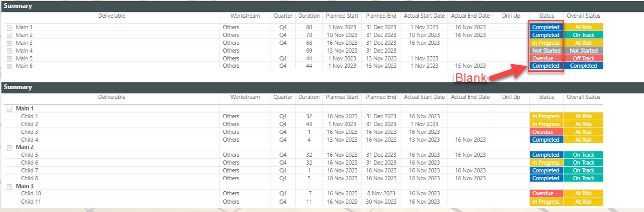This screenshot has height=212, width=644.
Task: Expand the Main 1 row in top table
Action: 9,27
